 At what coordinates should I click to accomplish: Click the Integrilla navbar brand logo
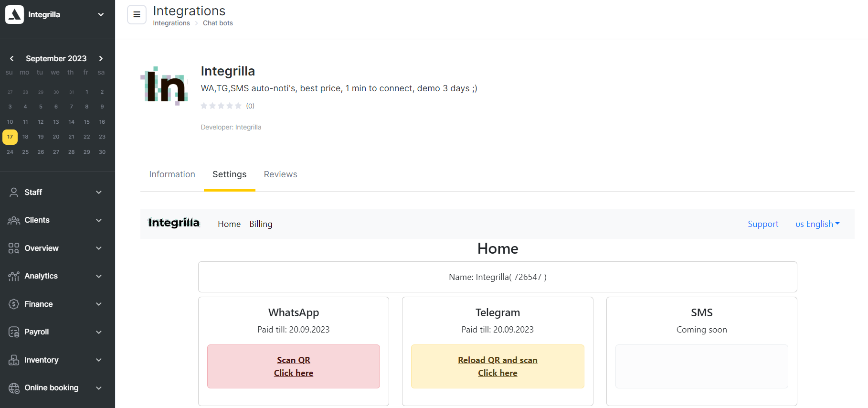pyautogui.click(x=174, y=223)
